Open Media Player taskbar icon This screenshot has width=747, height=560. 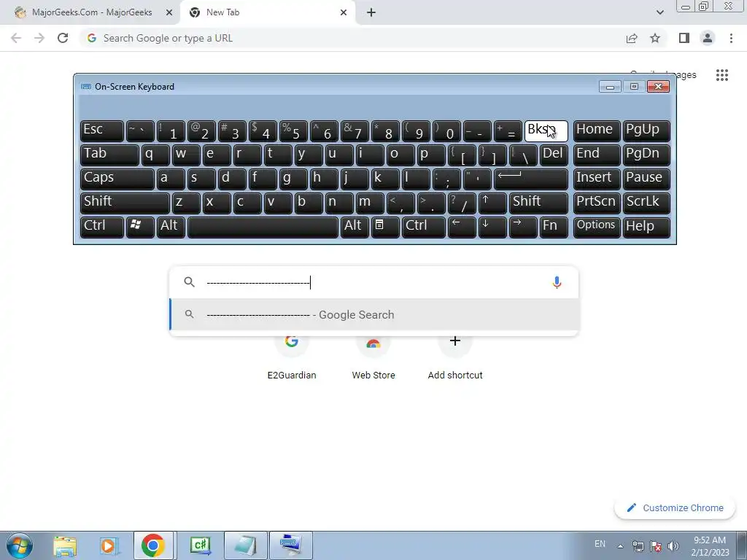pos(109,545)
